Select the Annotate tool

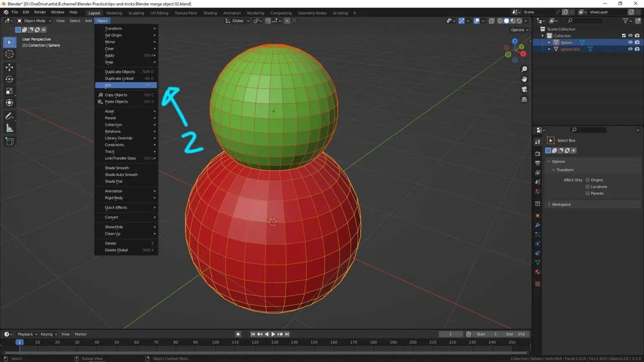9,116
